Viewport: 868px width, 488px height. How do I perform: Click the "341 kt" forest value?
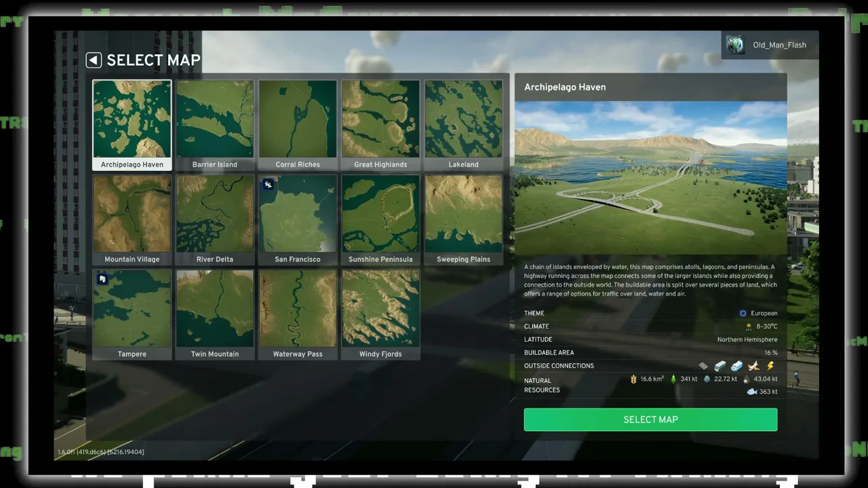point(689,379)
